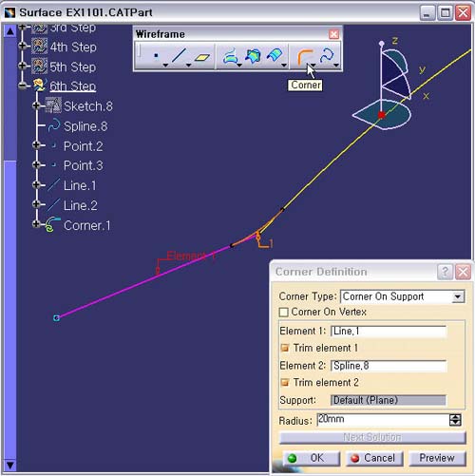Screen dimensions: 475x476
Task: Select Spline.8 in the specification tree
Action: pyautogui.click(x=85, y=126)
